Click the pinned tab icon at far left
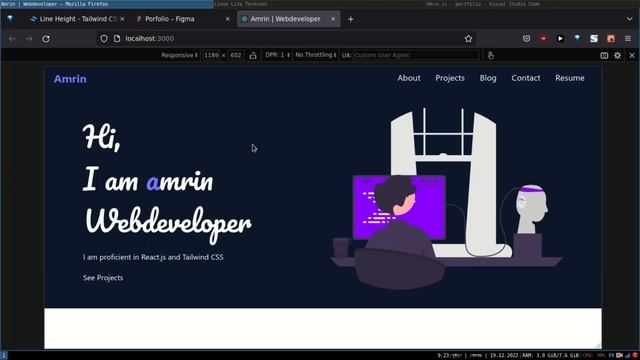The height and width of the screenshot is (360, 640). 10,19
